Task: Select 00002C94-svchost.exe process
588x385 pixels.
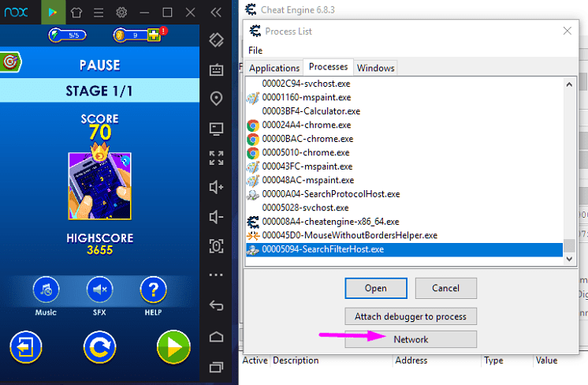Action: click(x=404, y=84)
